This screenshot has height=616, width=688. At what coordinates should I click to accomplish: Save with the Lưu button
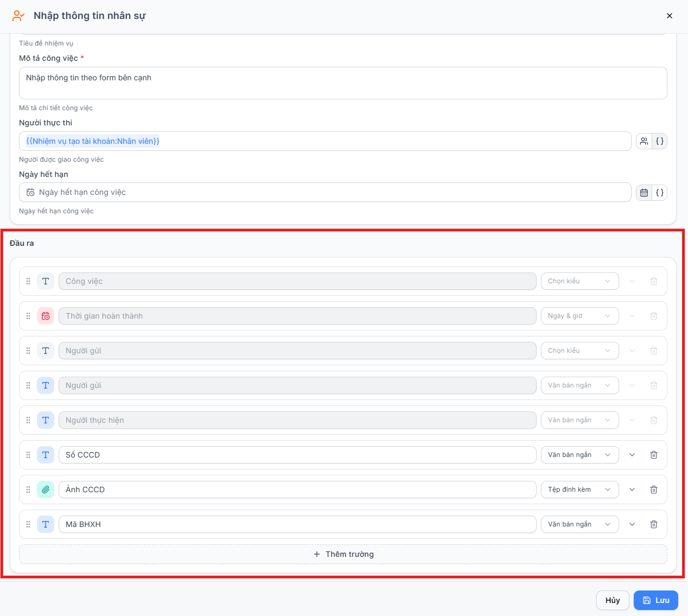656,600
